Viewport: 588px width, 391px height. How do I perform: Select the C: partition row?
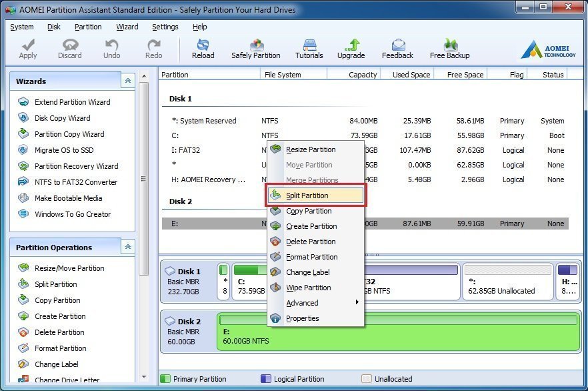click(x=365, y=135)
